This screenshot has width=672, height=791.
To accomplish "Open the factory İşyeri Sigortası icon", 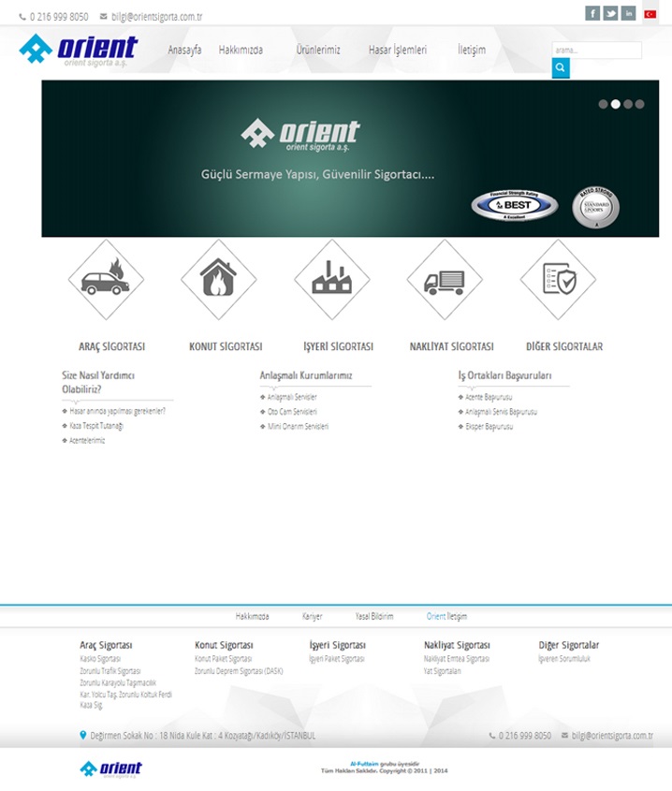I will coord(331,280).
